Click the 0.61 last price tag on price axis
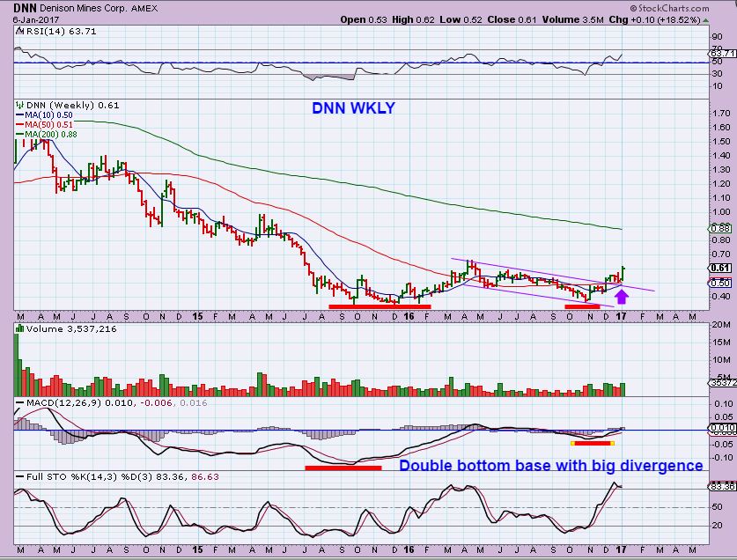The width and height of the screenshot is (737, 560). [720, 268]
